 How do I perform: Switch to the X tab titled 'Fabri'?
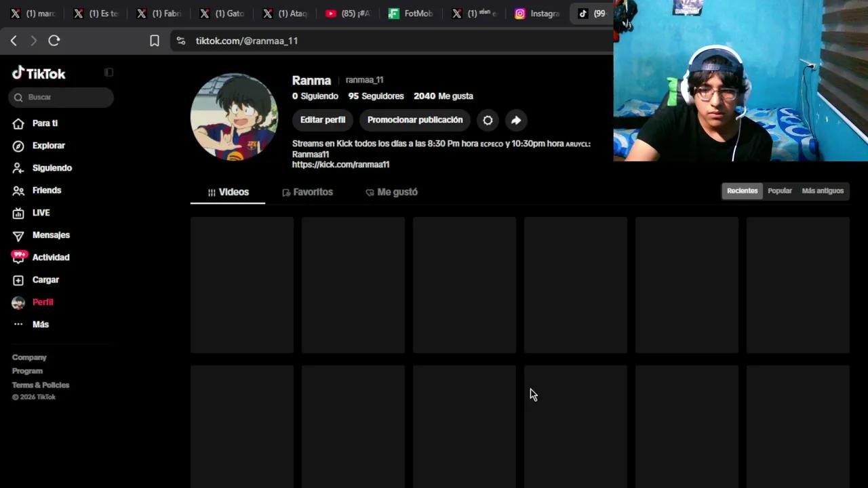click(x=158, y=14)
